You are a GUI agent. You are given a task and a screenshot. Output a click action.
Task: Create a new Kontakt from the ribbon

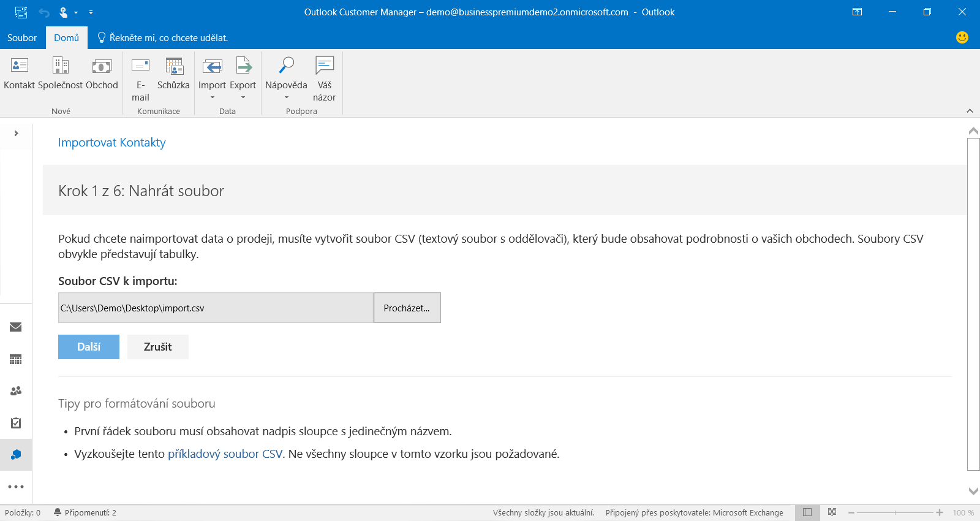[19, 74]
